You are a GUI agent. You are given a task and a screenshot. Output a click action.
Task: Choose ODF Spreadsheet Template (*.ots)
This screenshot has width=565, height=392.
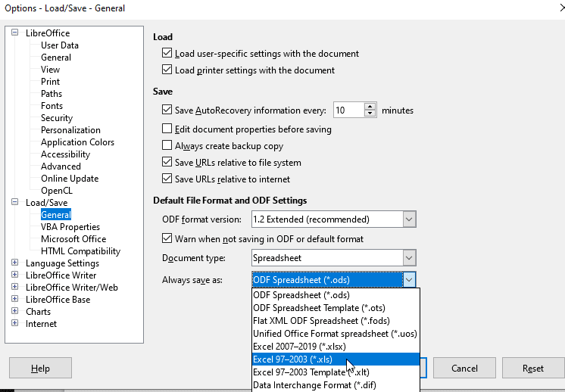pos(336,308)
